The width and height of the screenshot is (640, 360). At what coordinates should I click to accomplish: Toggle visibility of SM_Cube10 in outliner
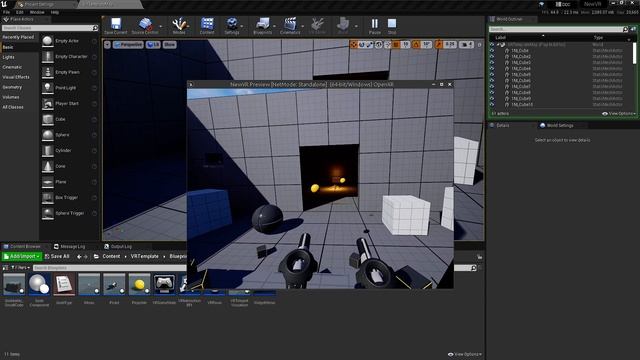(492, 104)
